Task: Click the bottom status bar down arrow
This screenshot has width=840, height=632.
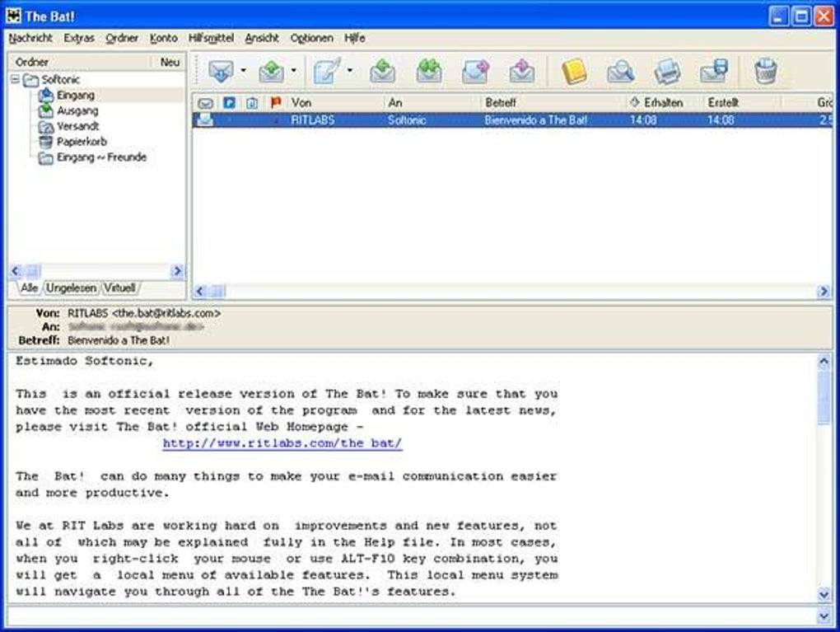Action: click(x=824, y=617)
